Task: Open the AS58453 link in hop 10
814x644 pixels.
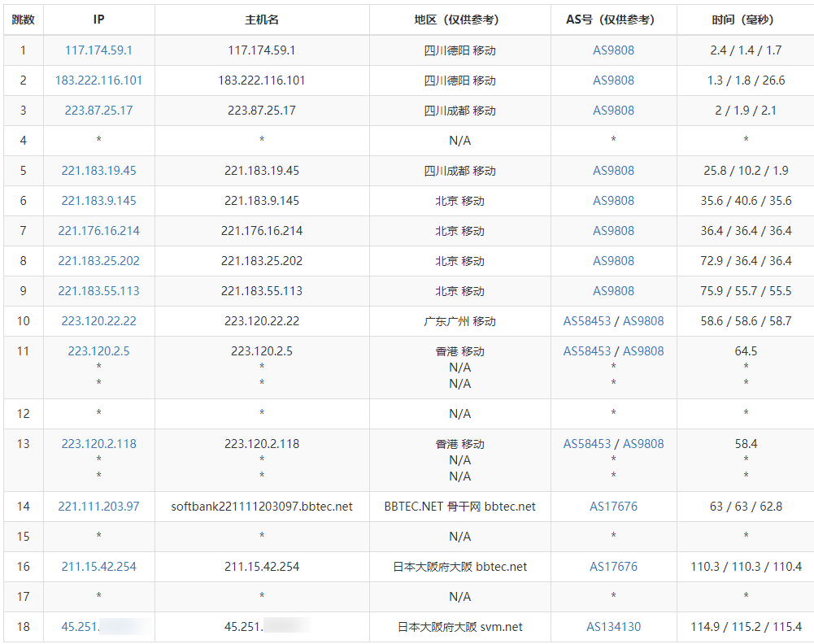Action: click(x=586, y=321)
